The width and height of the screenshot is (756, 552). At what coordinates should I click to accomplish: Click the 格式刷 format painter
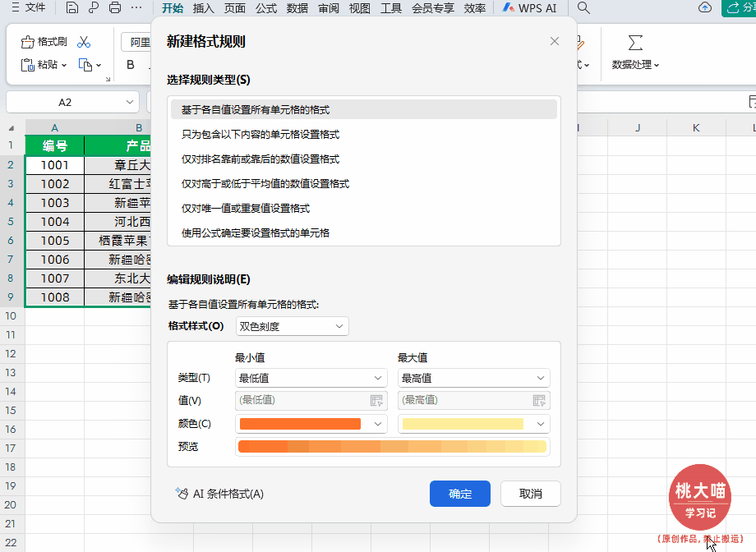44,42
